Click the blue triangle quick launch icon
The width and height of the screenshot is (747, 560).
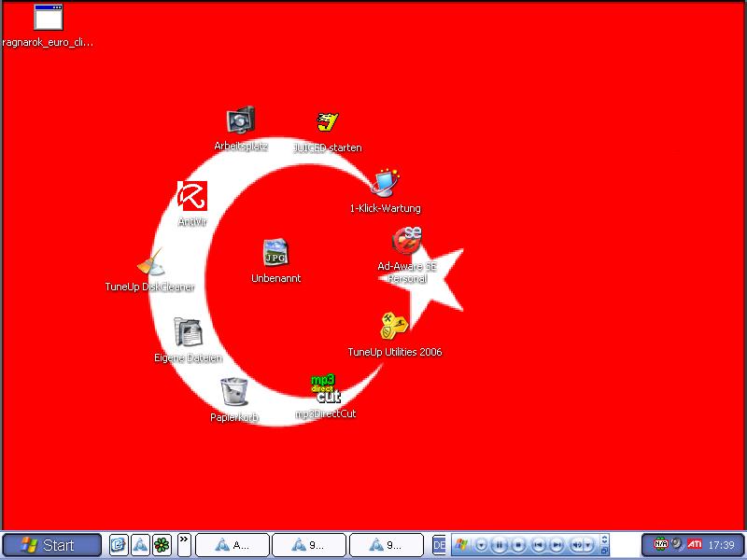[140, 545]
